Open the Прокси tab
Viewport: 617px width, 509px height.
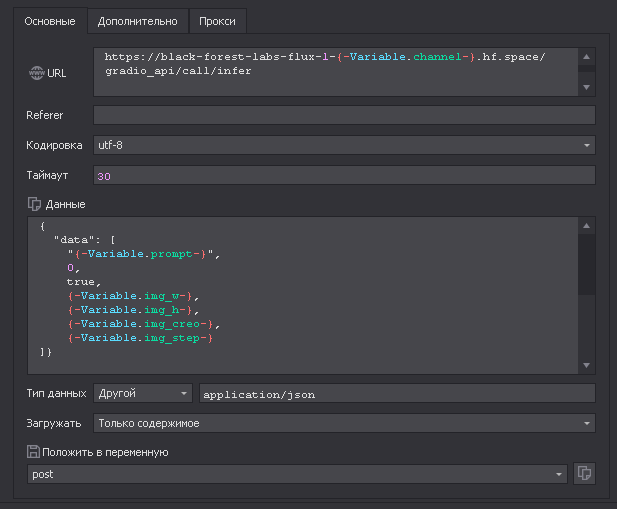(x=217, y=21)
